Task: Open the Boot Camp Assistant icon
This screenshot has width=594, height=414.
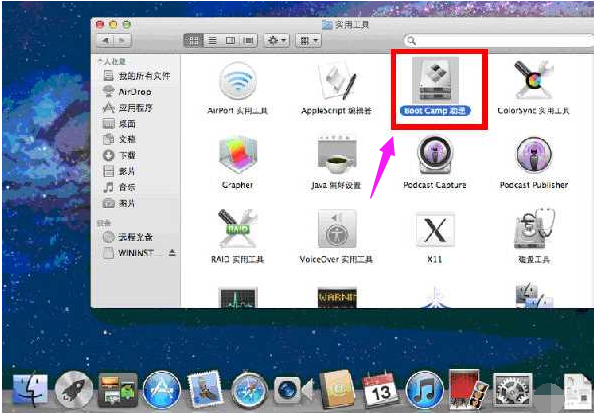Action: point(435,80)
